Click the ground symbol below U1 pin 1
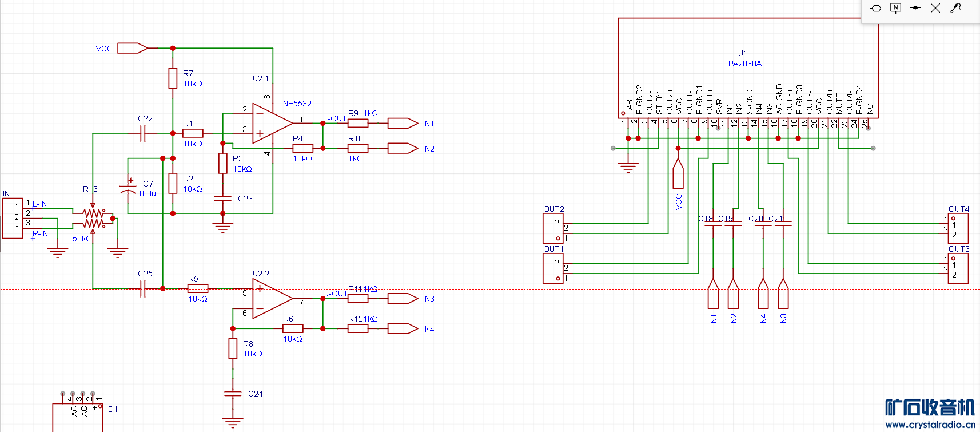Image resolution: width=980 pixels, height=432 pixels. tap(628, 168)
